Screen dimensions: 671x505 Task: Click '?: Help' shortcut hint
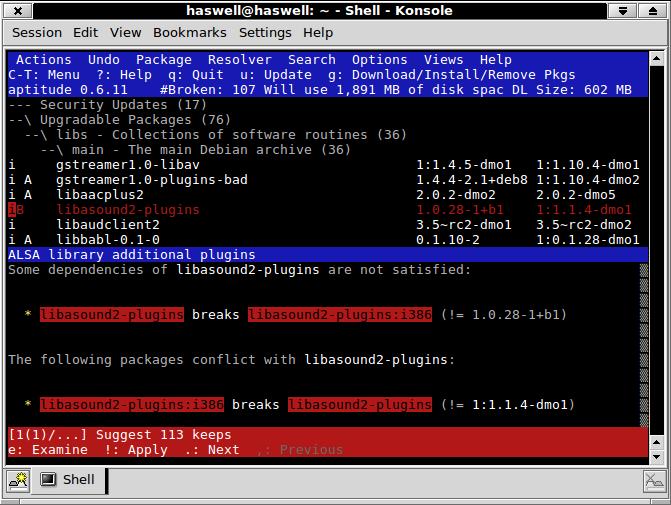tap(124, 75)
